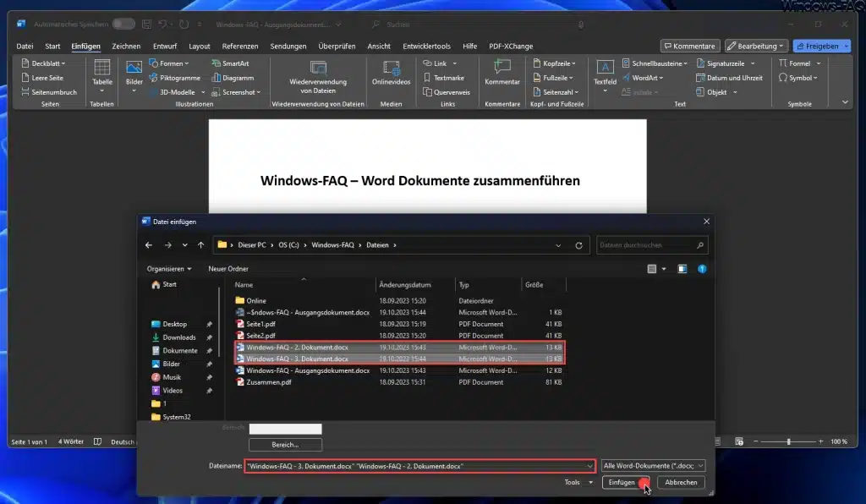Click the save icon in title bar
This screenshot has width=866, height=504.
pyautogui.click(x=146, y=25)
